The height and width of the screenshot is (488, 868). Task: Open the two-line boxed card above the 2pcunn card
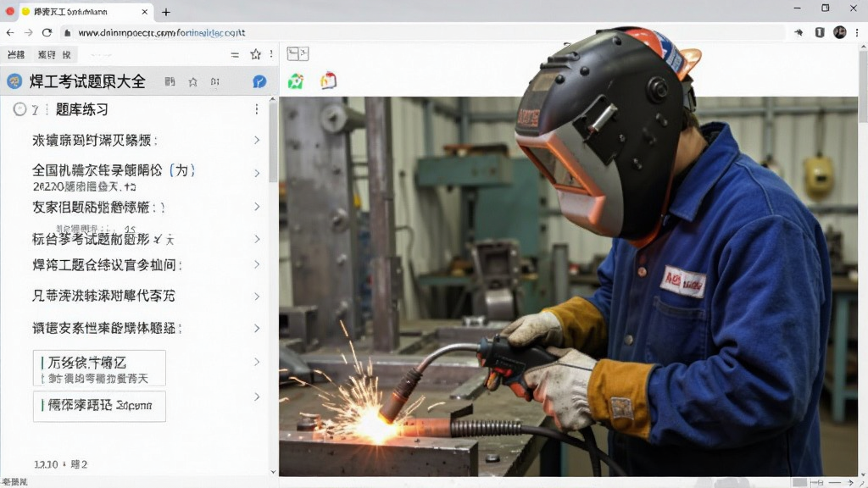pyautogui.click(x=99, y=368)
